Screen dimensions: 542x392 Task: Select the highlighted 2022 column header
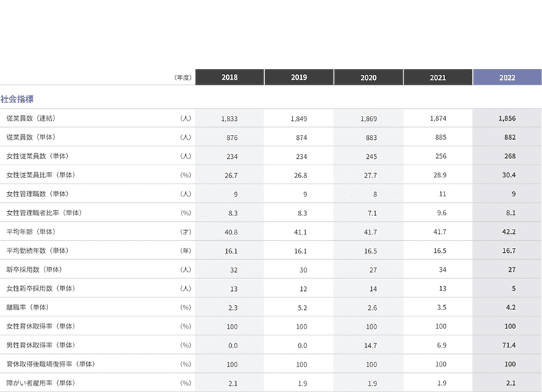pyautogui.click(x=507, y=77)
